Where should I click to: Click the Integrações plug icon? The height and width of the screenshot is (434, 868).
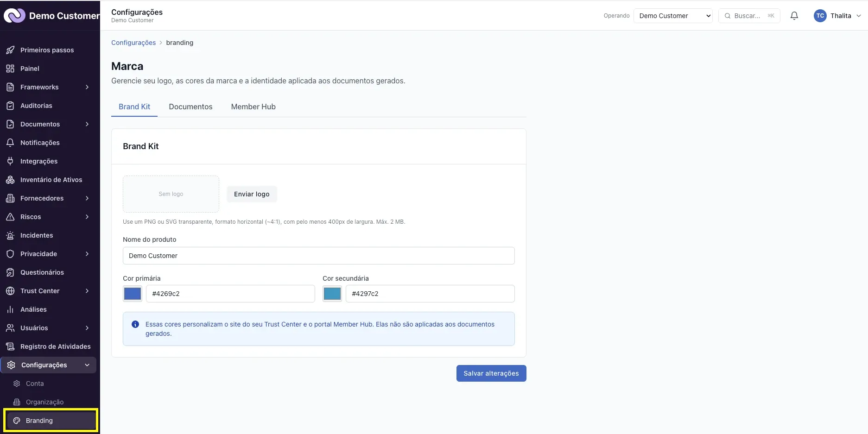10,161
